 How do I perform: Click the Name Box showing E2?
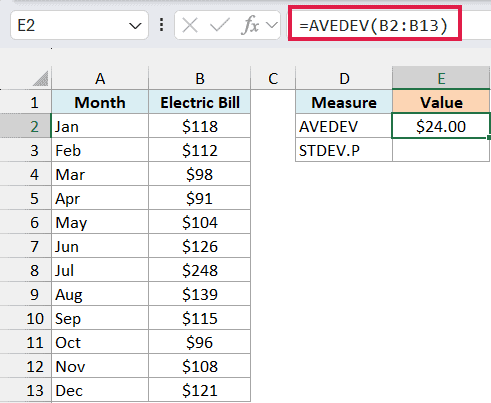(x=79, y=25)
